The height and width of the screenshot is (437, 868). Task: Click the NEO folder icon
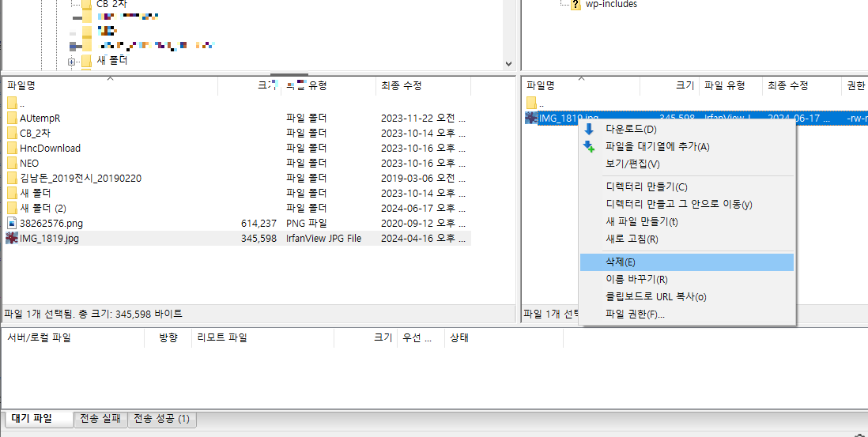[x=13, y=163]
